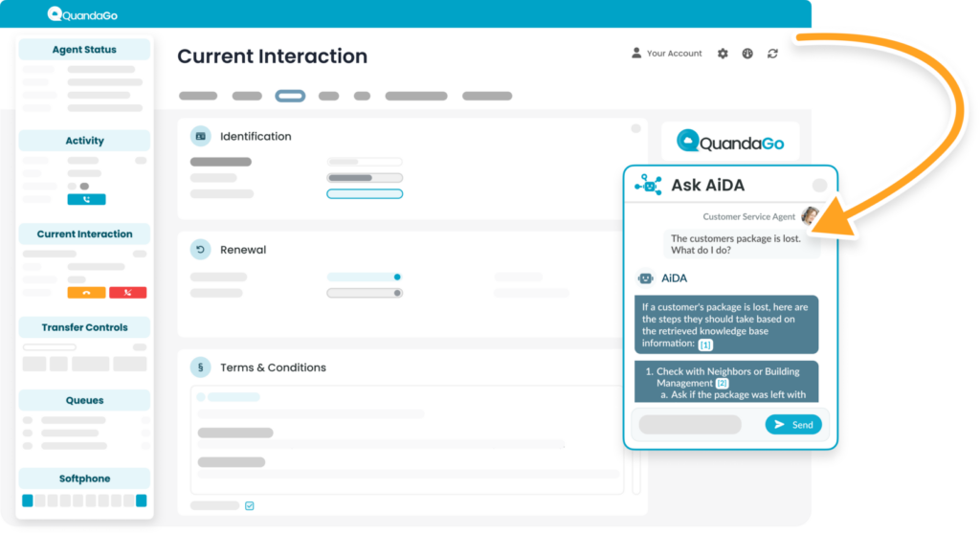Click the blue-outlined Identification input field

coord(365,194)
